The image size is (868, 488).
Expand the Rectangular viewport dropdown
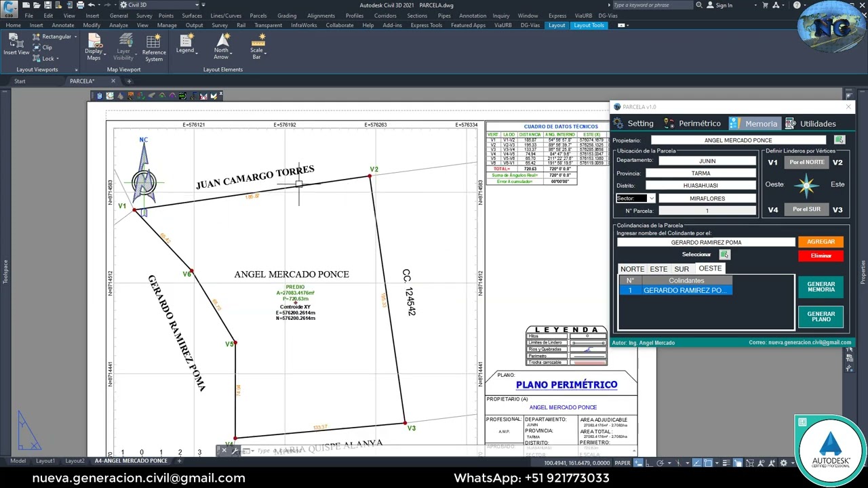75,37
